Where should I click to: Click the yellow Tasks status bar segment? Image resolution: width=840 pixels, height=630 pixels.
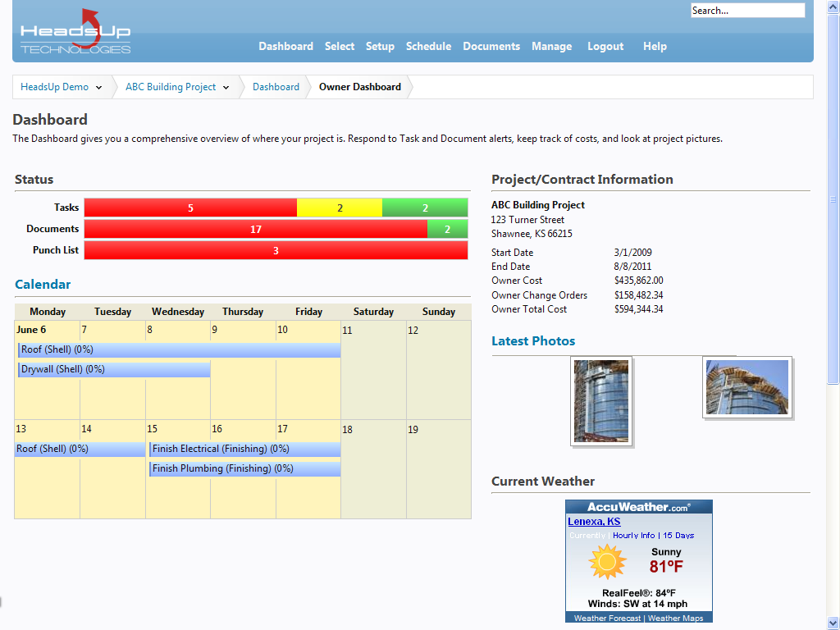(x=340, y=208)
